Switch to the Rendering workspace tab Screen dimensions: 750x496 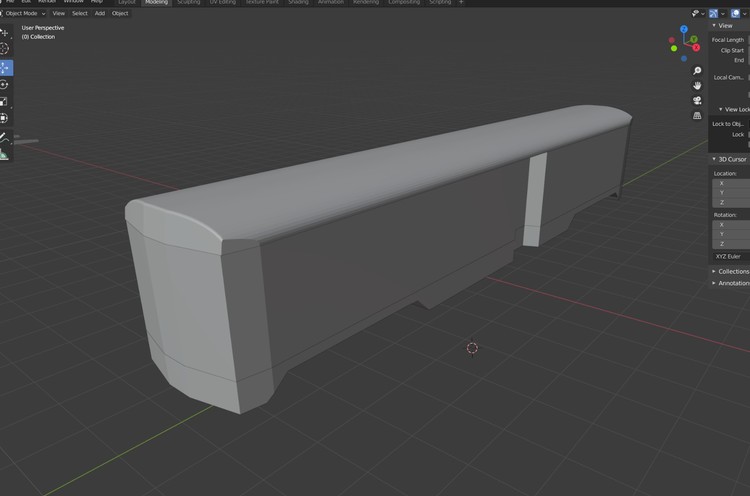(366, 2)
